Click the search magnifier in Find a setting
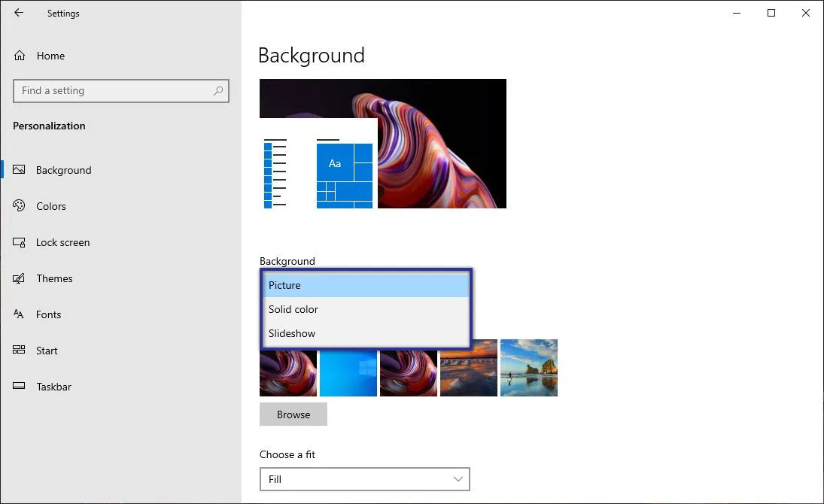Viewport: 824px width, 504px height. pos(217,90)
